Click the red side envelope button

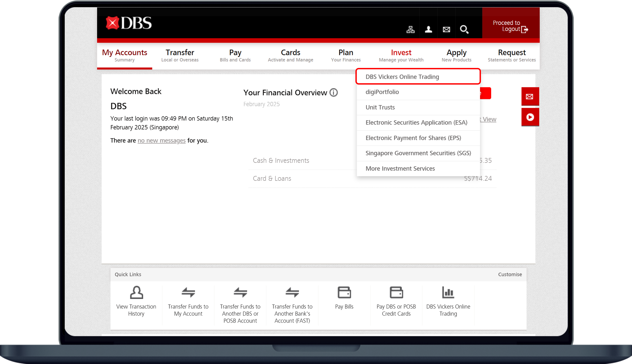530,96
